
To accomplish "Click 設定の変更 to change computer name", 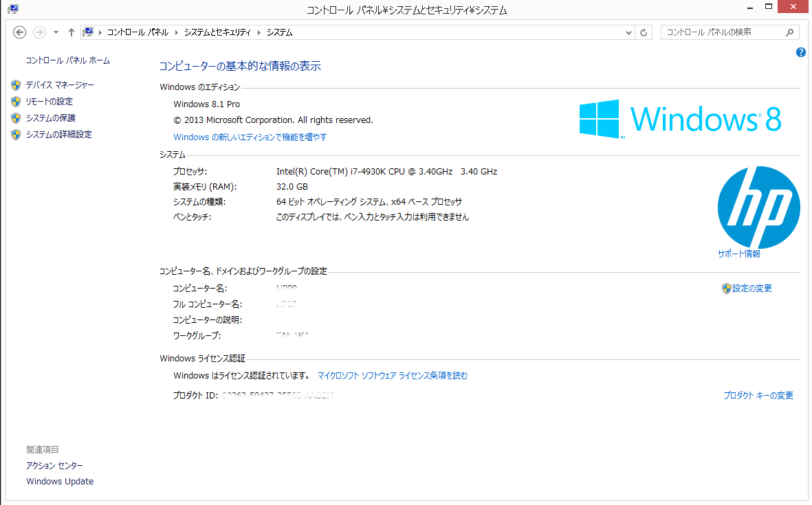I will click(x=752, y=288).
